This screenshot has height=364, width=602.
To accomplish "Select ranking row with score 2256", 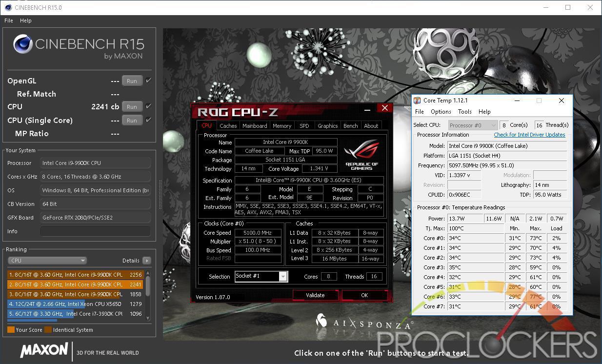I will click(75, 275).
